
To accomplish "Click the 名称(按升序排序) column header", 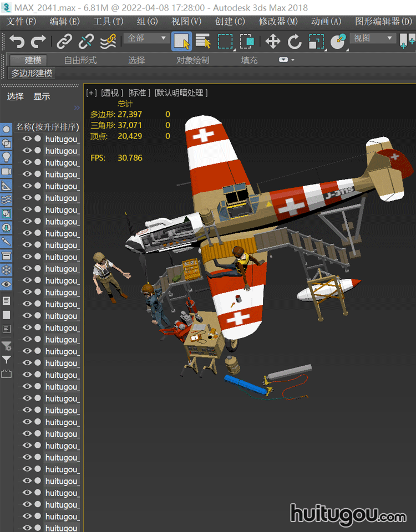I will click(x=47, y=127).
